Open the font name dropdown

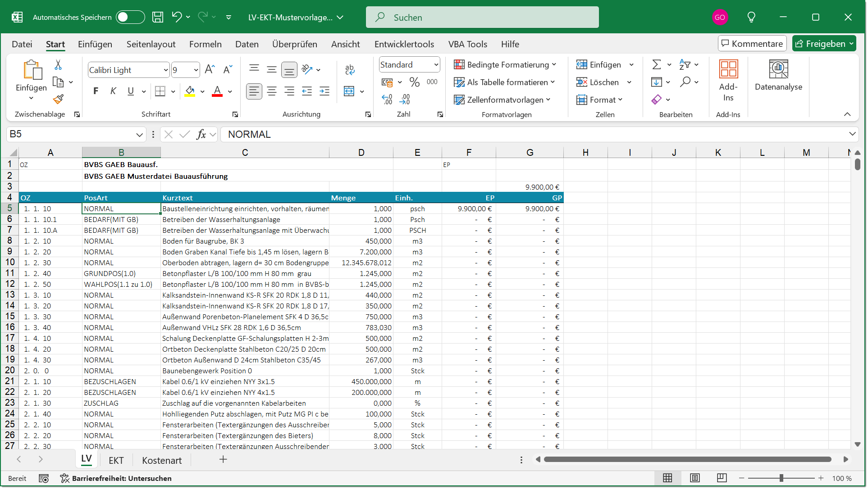(166, 70)
